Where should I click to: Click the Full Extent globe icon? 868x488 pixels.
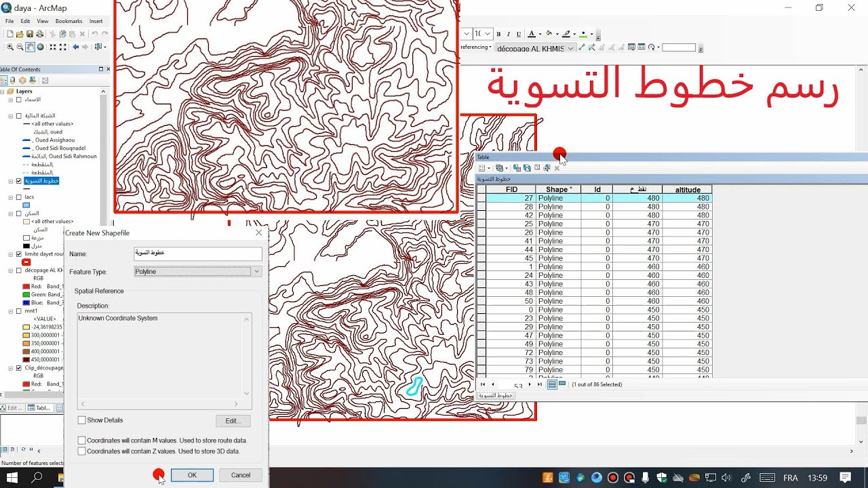(41, 47)
